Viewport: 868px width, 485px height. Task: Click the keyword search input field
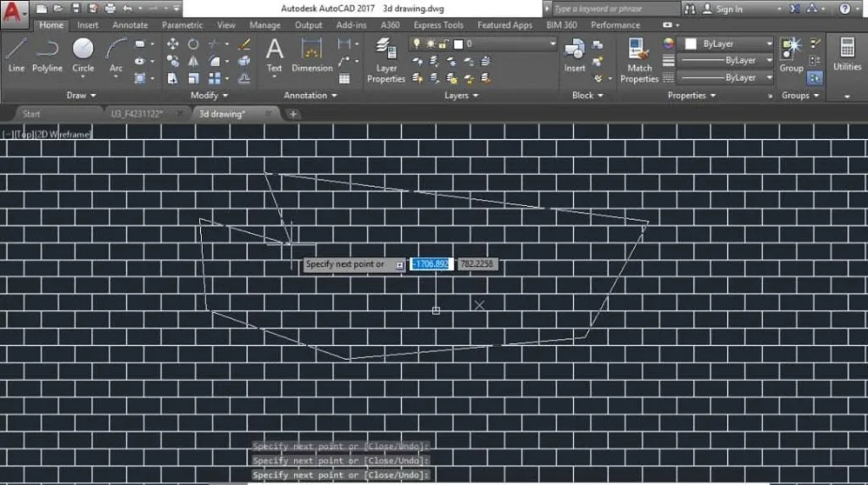point(615,8)
